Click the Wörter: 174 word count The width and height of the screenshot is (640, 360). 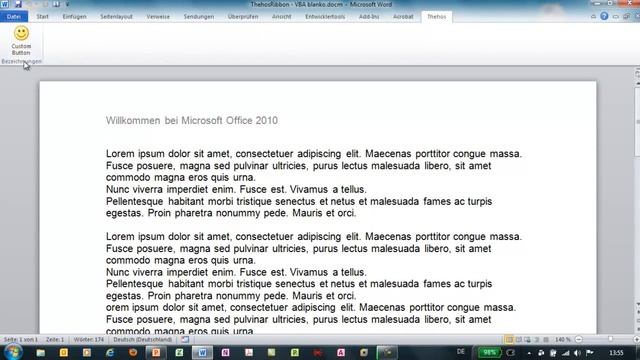click(x=89, y=340)
